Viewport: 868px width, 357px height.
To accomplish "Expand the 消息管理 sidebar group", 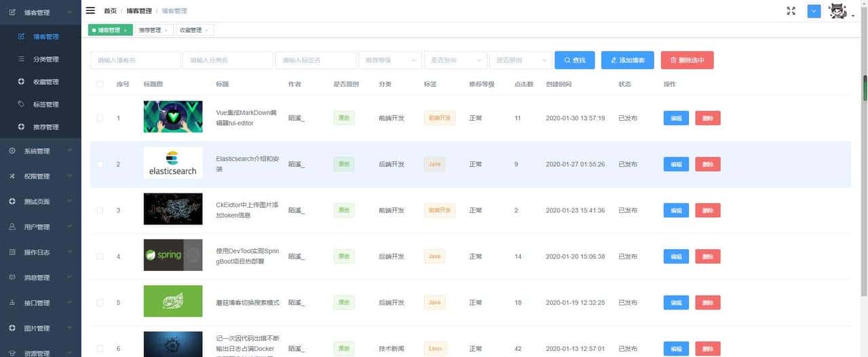I will point(41,278).
